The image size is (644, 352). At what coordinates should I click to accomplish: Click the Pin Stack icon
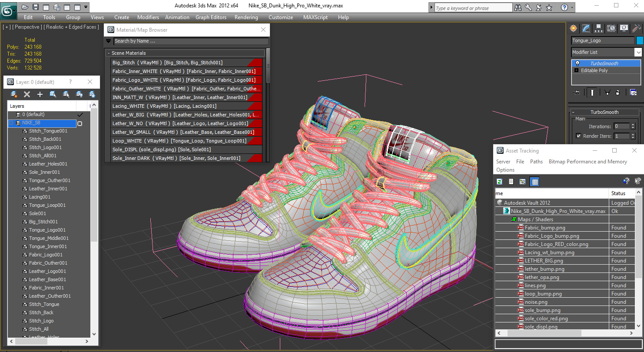pos(577,92)
